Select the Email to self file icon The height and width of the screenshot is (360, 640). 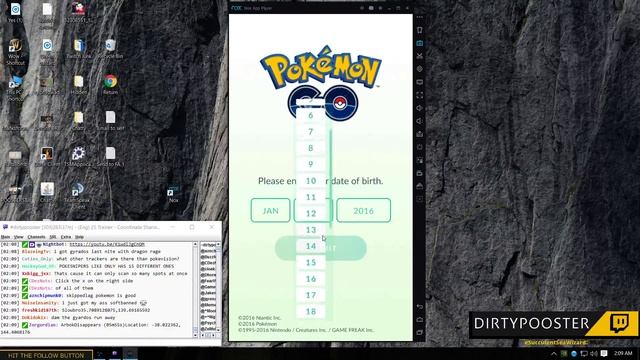click(110, 121)
